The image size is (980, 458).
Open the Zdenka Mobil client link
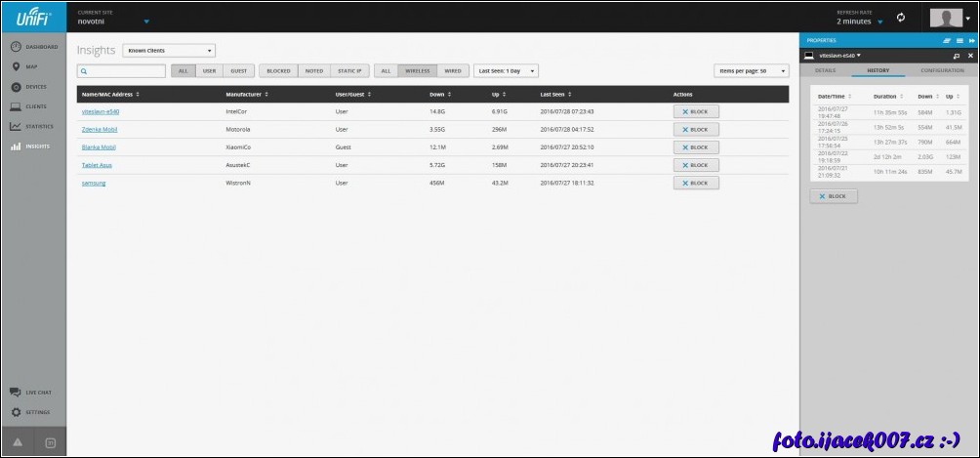coord(100,129)
